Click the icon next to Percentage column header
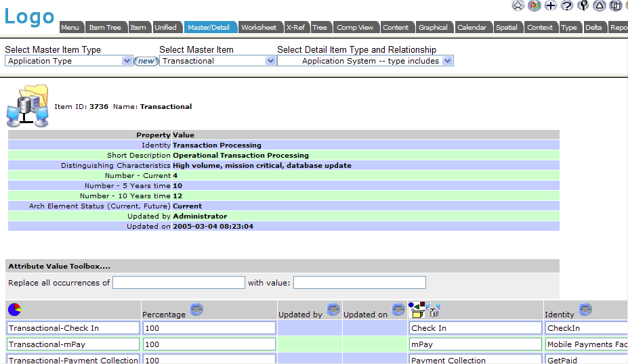The image size is (628, 364). coord(196,310)
